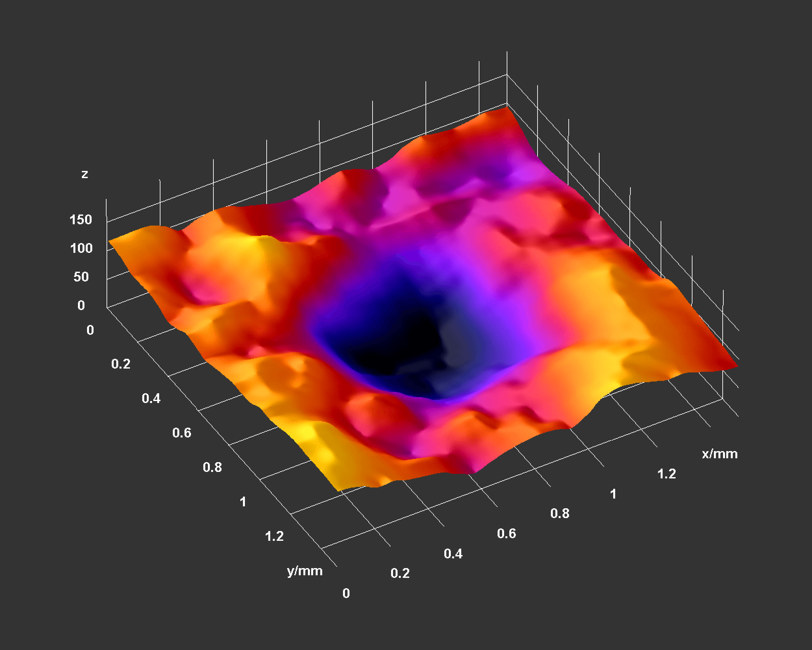Click the 1 tick on x axis

pyautogui.click(x=613, y=494)
